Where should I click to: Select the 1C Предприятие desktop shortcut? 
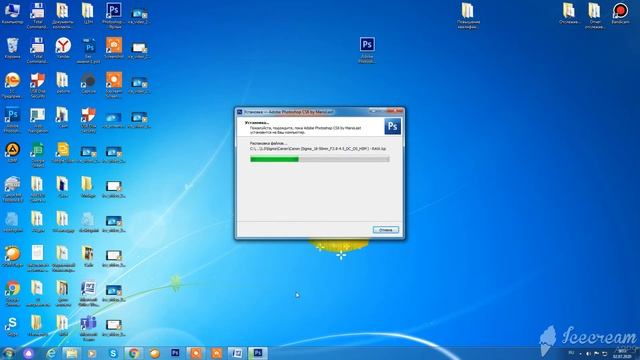coord(12,85)
